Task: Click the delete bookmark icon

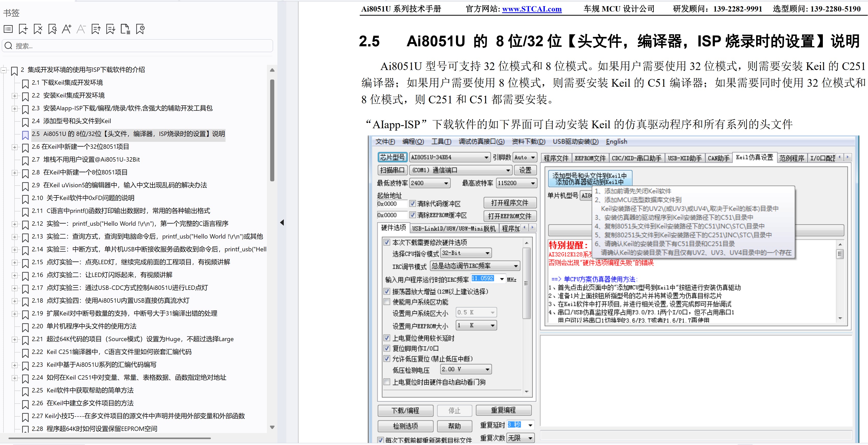Action: coord(38,29)
